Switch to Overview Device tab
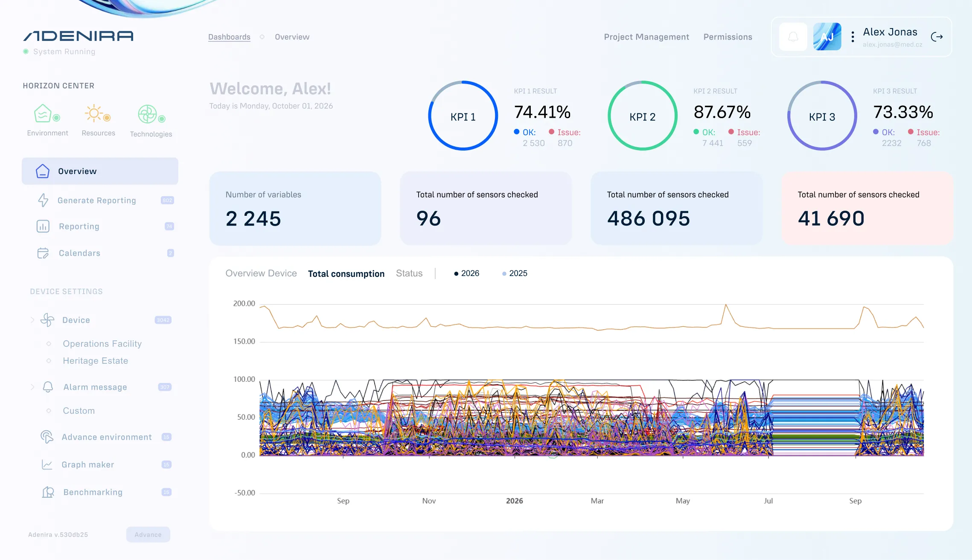The height and width of the screenshot is (560, 972). tap(261, 273)
